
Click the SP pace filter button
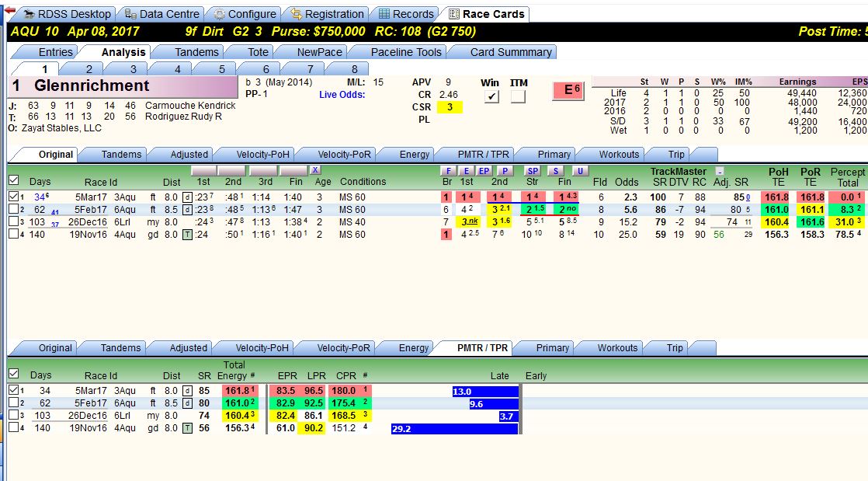(532, 171)
